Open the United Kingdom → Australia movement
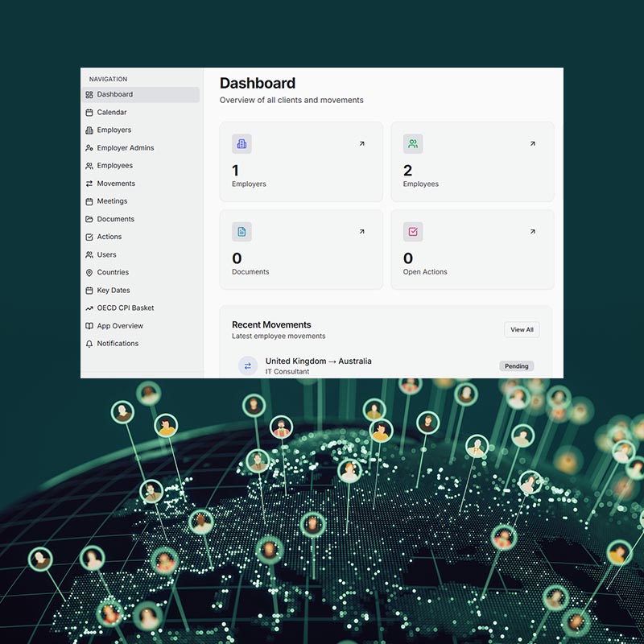644x644 pixels. (319, 361)
